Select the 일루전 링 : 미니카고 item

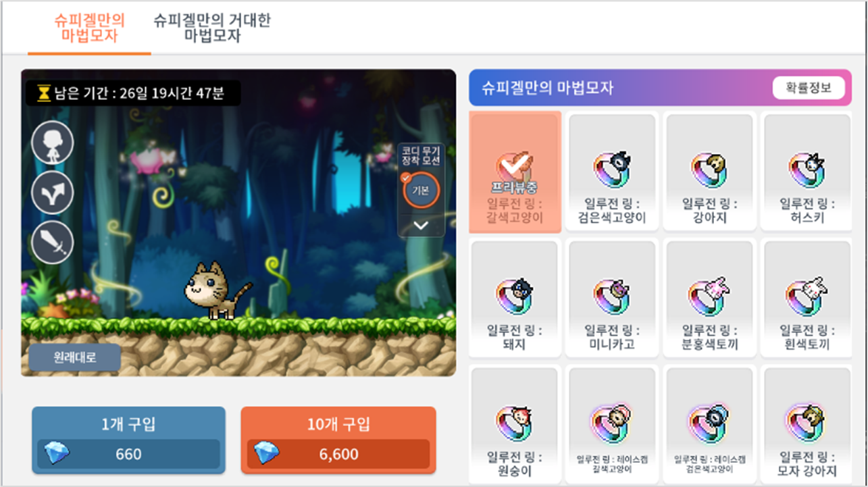click(x=613, y=298)
